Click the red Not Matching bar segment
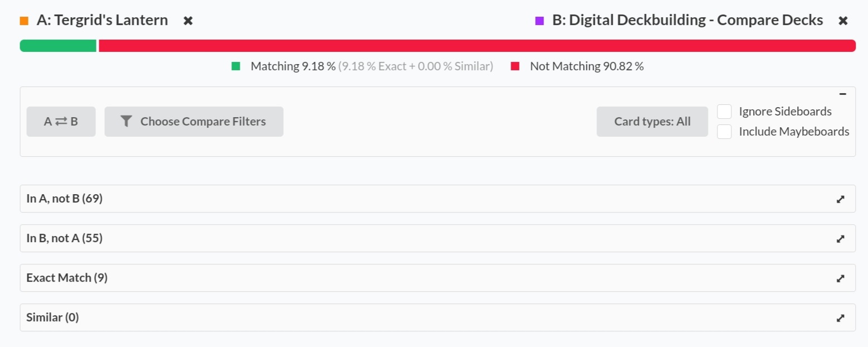Viewport: 868px width, 347px height. coord(477,46)
